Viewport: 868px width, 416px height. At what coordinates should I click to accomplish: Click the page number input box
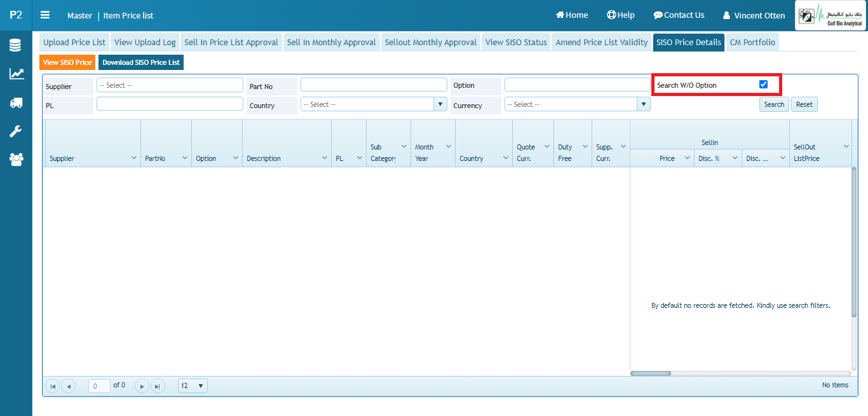point(99,385)
